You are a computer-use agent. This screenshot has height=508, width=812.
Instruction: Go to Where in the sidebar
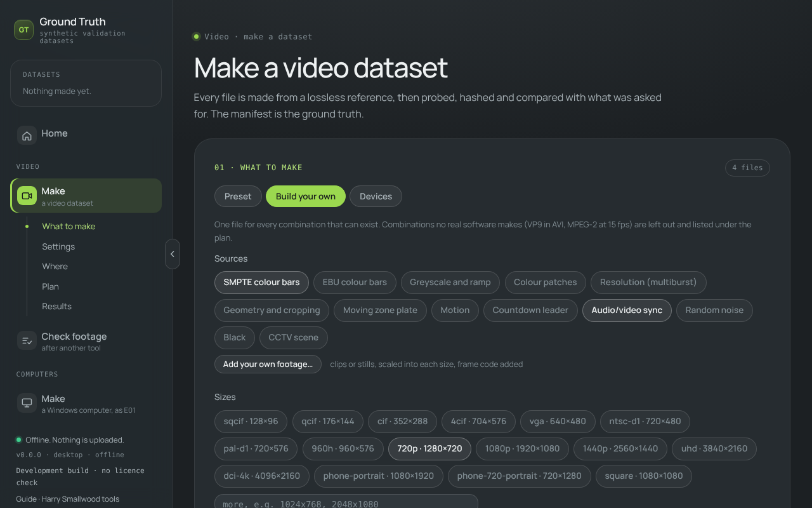point(55,266)
